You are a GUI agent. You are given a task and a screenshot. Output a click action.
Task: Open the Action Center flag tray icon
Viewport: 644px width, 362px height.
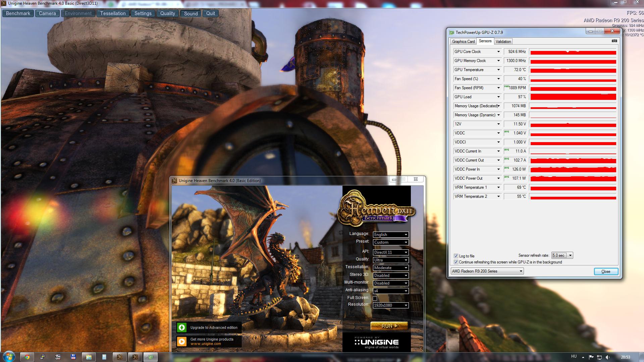coord(591,357)
